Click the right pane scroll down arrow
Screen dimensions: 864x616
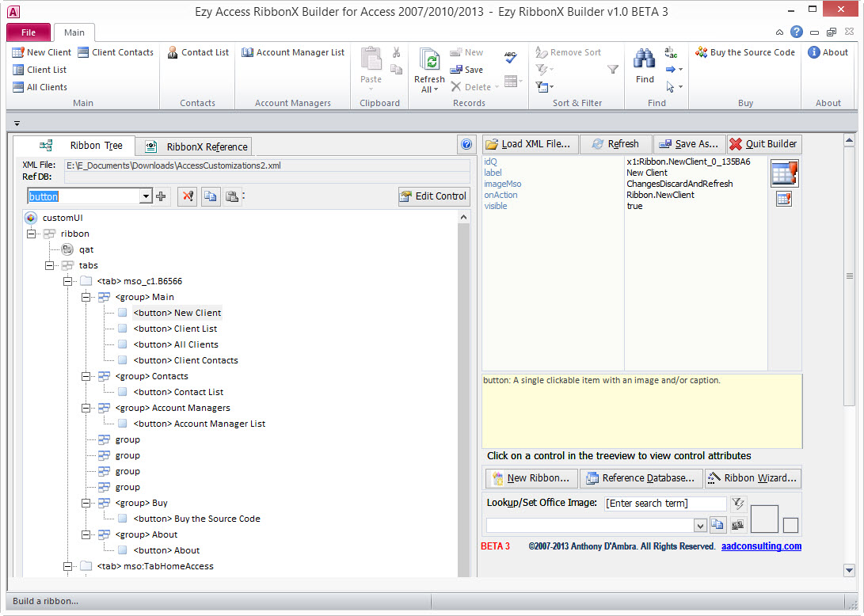click(849, 570)
